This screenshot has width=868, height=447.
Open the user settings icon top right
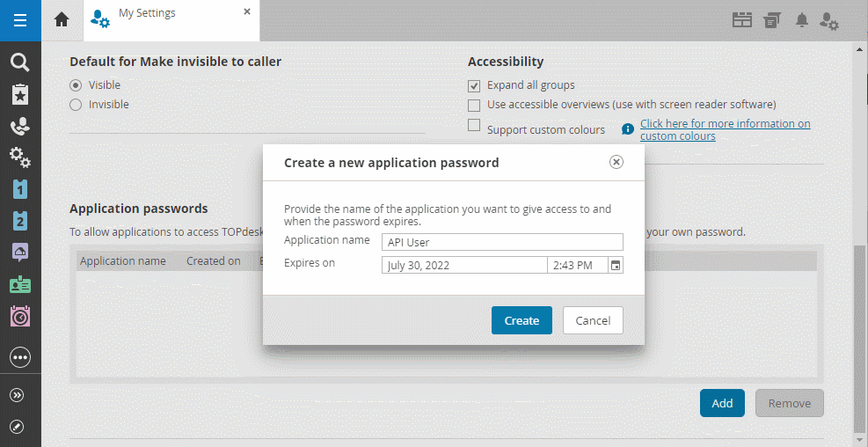pos(828,20)
